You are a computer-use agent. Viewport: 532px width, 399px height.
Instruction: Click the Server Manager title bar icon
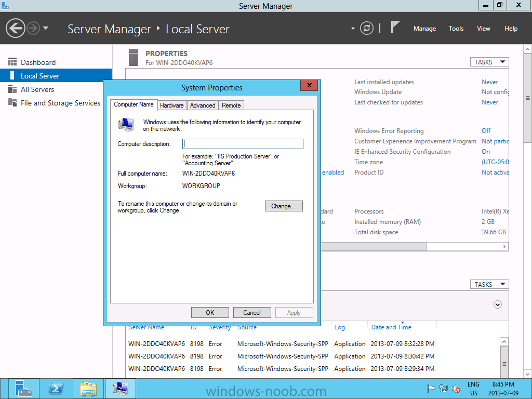[x=5, y=5]
